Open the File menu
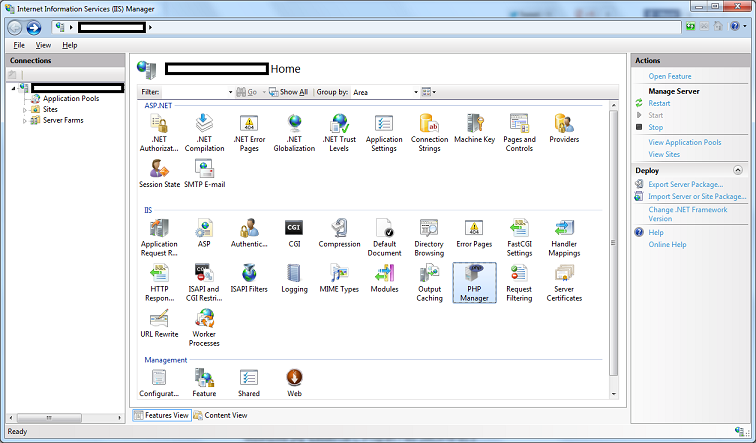This screenshot has width=756, height=443. (x=19, y=45)
